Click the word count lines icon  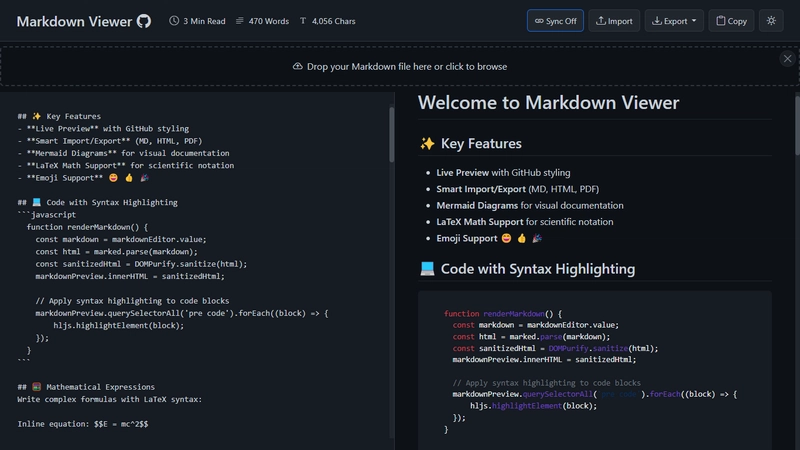pos(239,21)
